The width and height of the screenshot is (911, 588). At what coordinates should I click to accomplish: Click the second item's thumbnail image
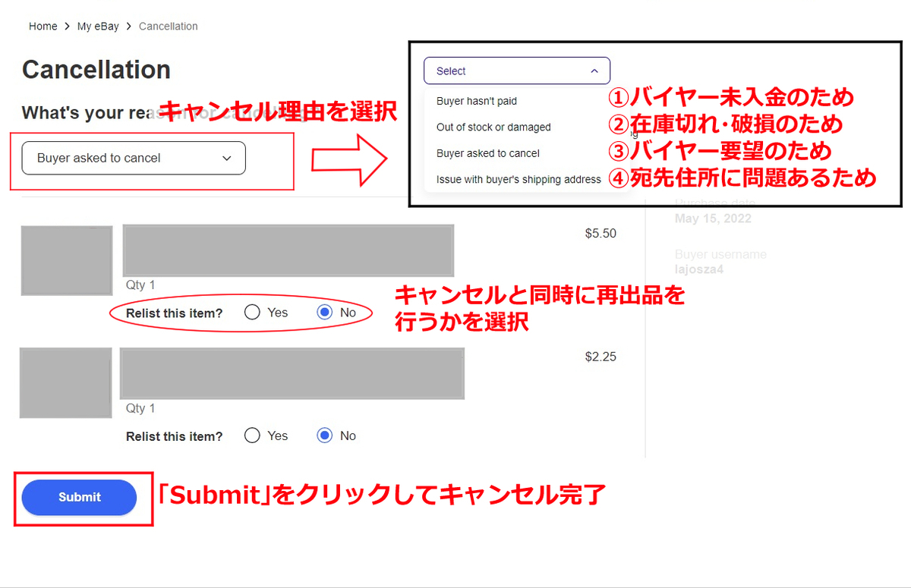(66, 383)
